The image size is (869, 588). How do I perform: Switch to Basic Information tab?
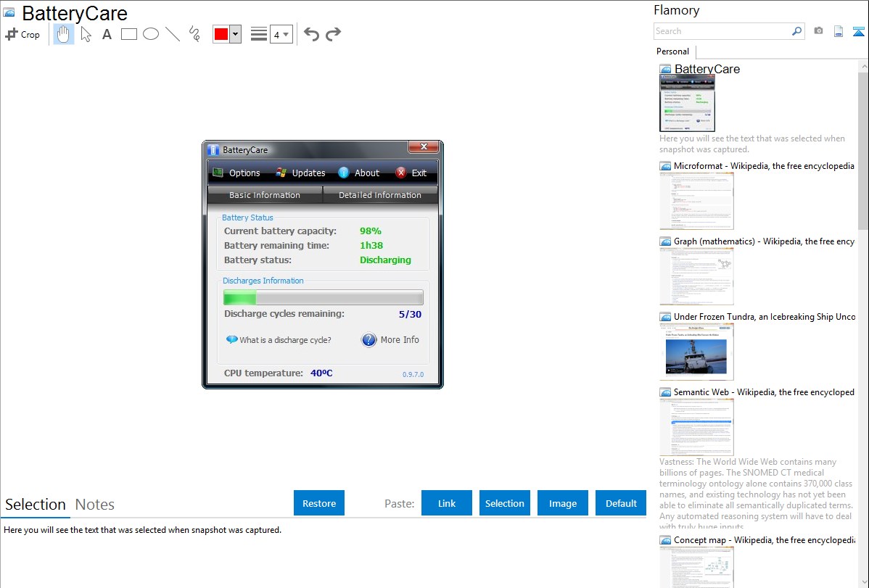pos(265,195)
